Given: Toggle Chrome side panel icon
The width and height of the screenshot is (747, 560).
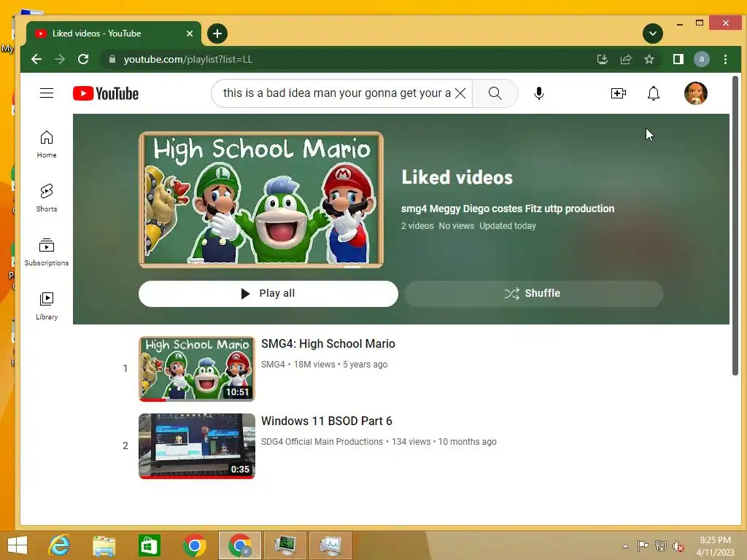Looking at the screenshot, I should (x=678, y=59).
